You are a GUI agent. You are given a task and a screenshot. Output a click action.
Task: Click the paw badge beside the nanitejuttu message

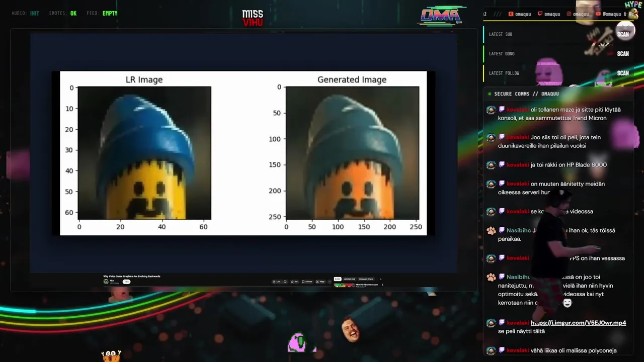tap(491, 277)
